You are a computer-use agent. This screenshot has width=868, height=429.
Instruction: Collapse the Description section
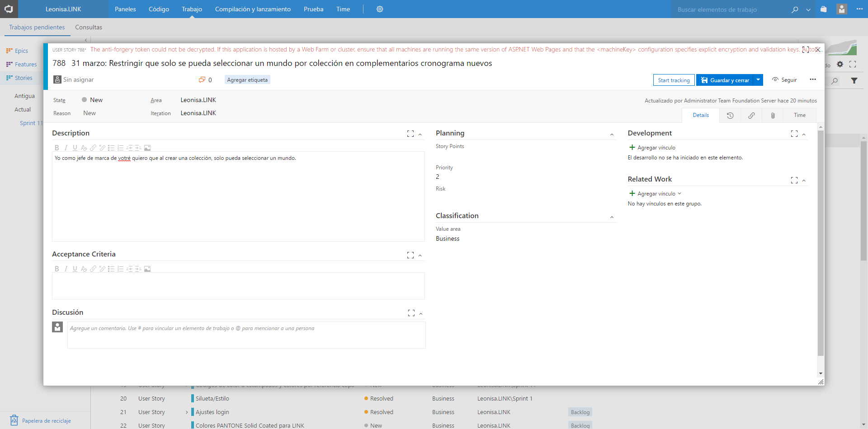click(420, 134)
